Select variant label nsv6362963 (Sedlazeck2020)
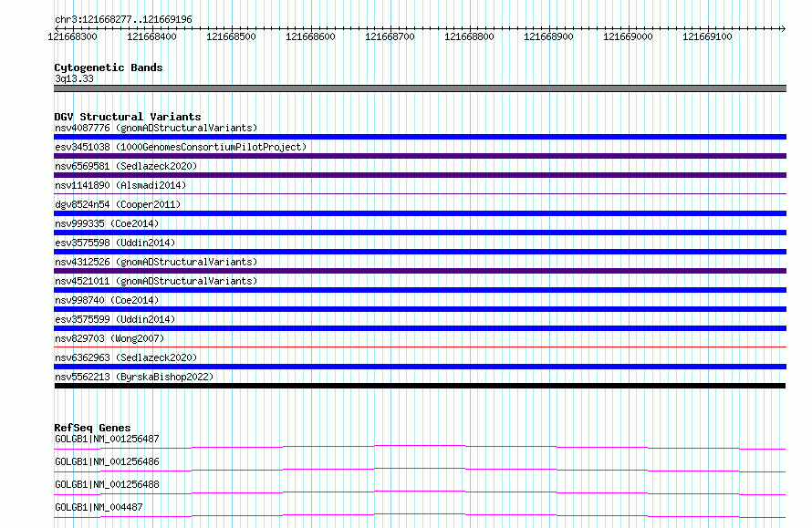The image size is (812, 528). point(126,357)
